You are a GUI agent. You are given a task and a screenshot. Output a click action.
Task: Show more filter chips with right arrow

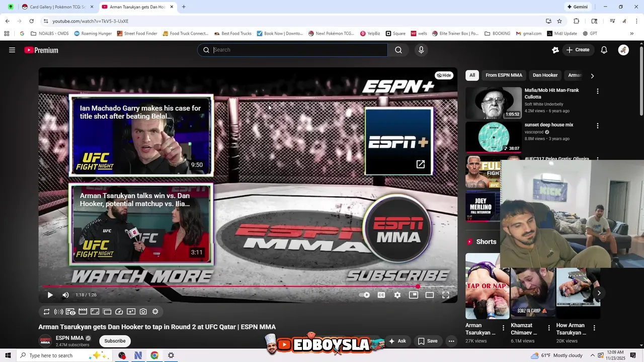[592, 76]
